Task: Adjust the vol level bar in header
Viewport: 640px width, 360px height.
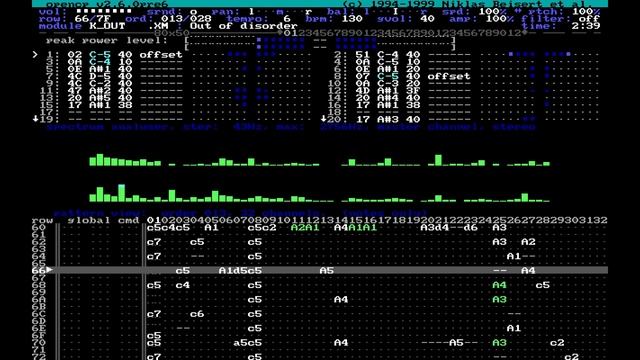Action: pos(104,11)
